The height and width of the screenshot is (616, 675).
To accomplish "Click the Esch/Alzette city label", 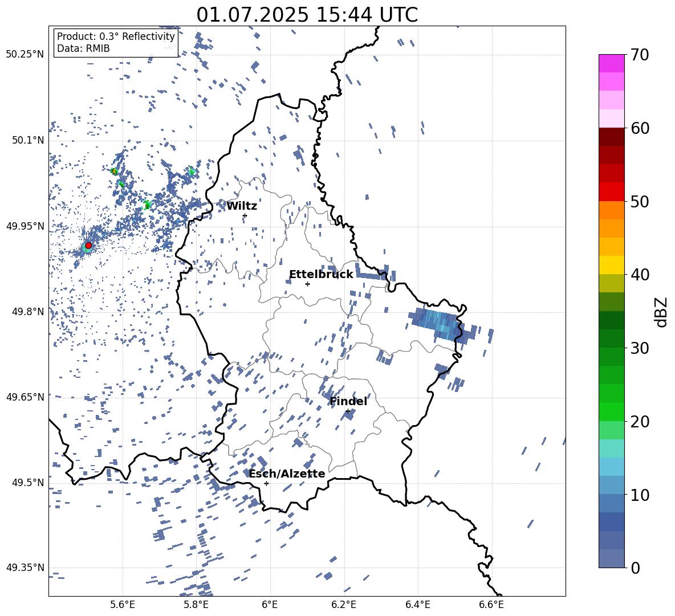I will click(287, 474).
